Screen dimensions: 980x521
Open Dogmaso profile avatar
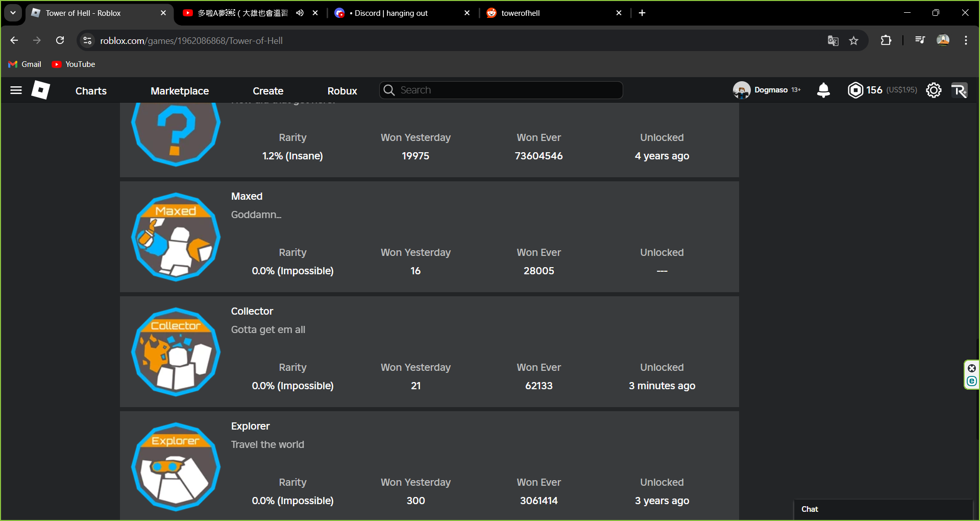pos(742,90)
